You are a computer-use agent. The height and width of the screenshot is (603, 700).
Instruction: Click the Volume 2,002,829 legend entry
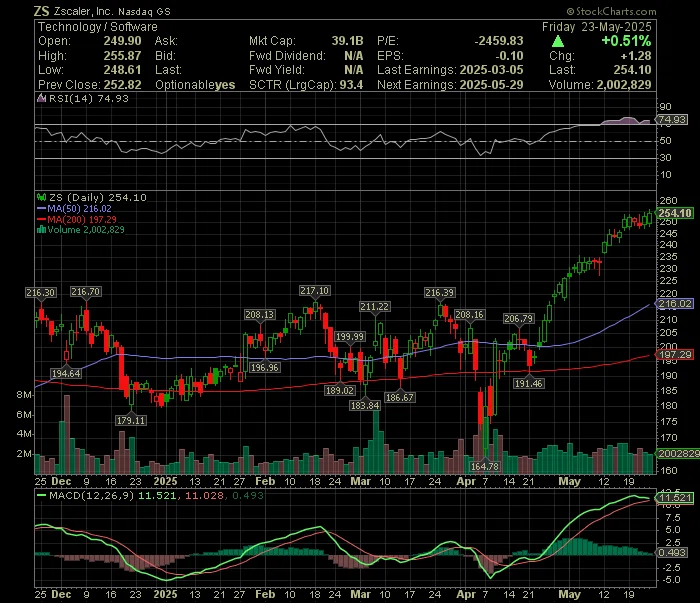click(x=81, y=230)
